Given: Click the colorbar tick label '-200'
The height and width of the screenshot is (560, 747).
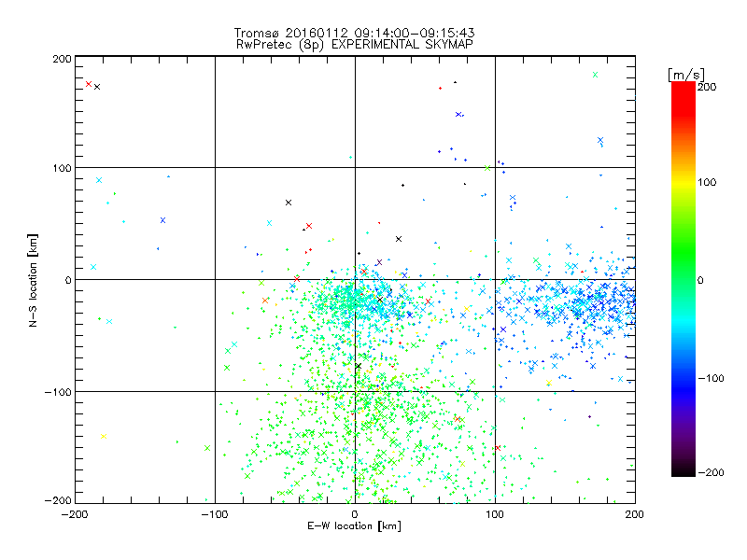Looking at the screenshot, I should (711, 472).
